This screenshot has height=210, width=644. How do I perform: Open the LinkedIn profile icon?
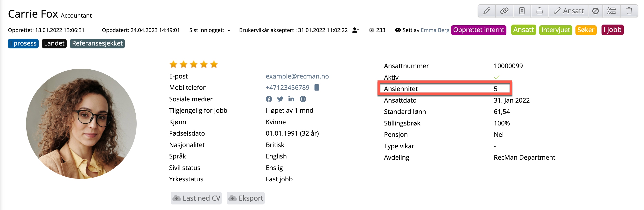click(291, 99)
